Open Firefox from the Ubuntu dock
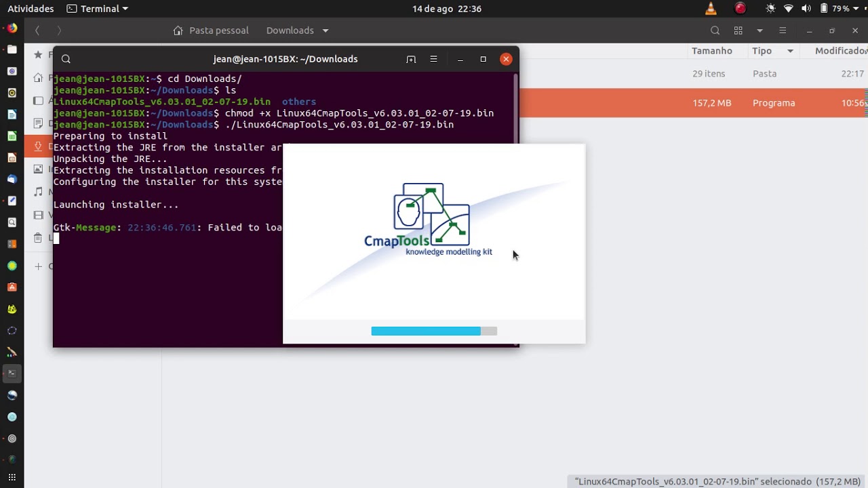This screenshot has width=868, height=488. (12, 28)
